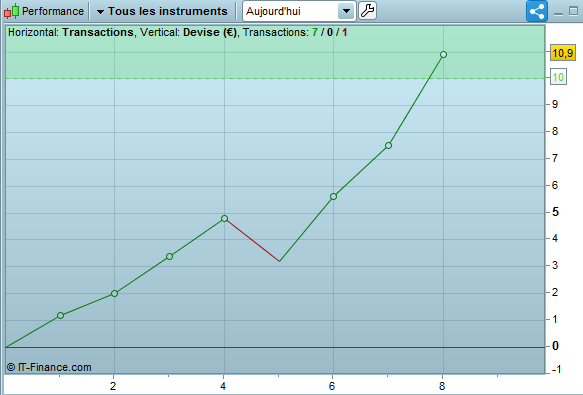Click the red '1' losing transactions count

click(x=345, y=32)
